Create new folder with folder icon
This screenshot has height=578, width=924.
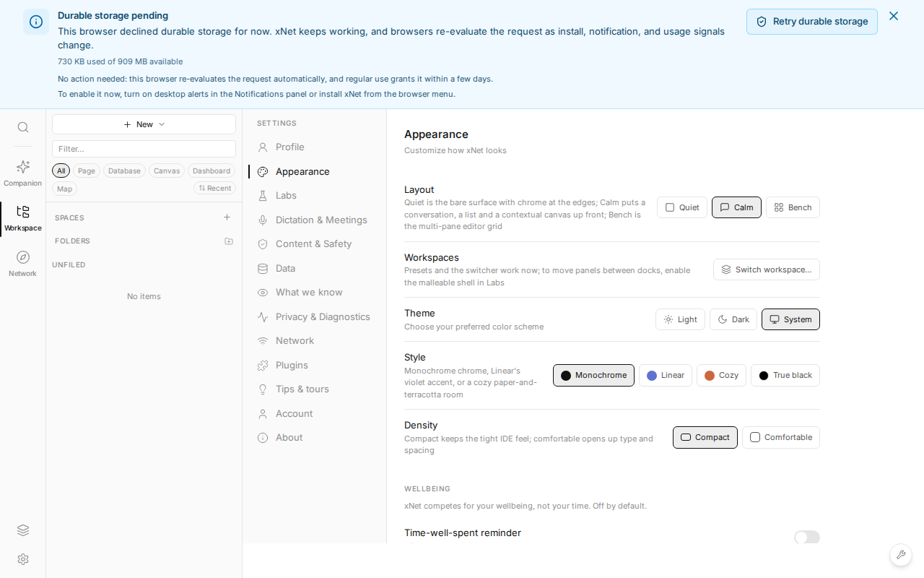[x=229, y=241]
